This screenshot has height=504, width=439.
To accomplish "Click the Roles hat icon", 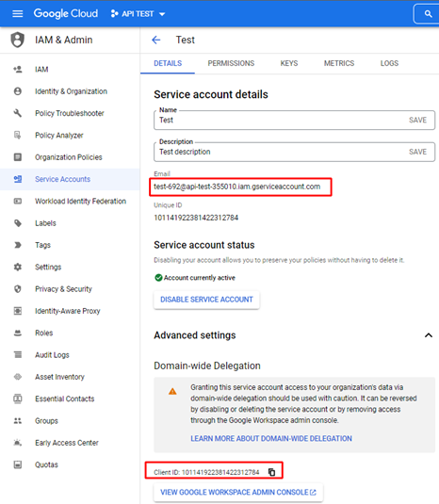I will click(x=18, y=333).
